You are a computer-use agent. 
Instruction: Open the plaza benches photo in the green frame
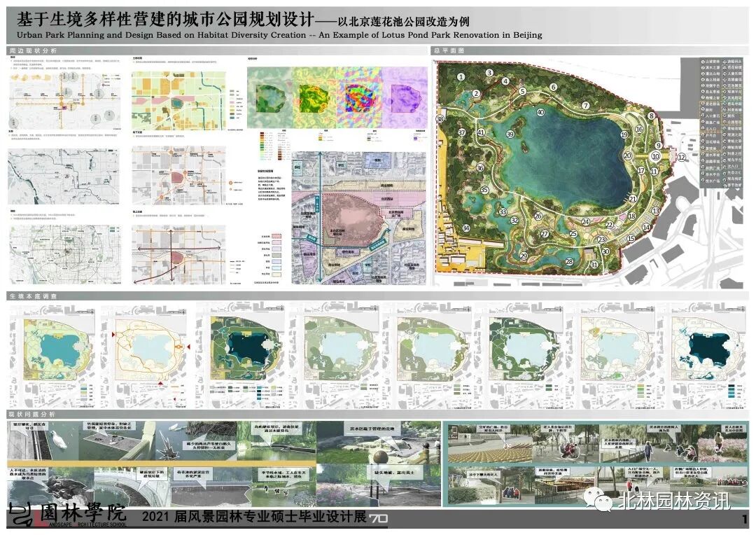click(x=490, y=444)
